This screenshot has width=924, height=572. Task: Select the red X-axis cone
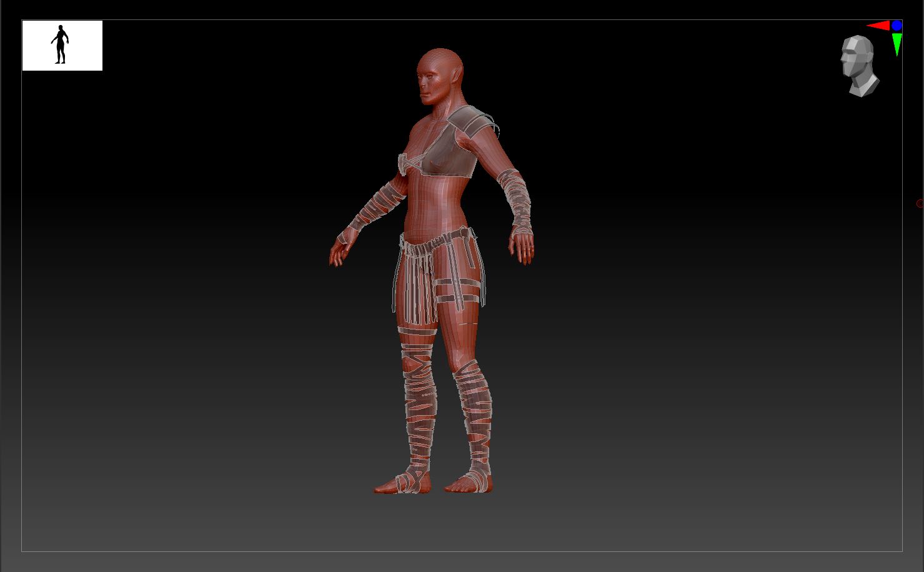[878, 26]
